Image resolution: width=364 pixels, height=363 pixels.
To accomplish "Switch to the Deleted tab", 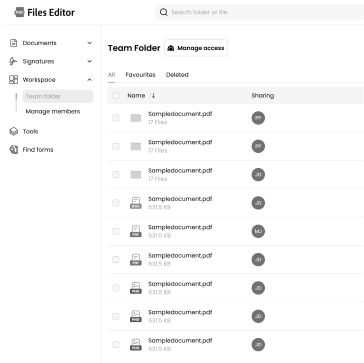I will tap(177, 75).
